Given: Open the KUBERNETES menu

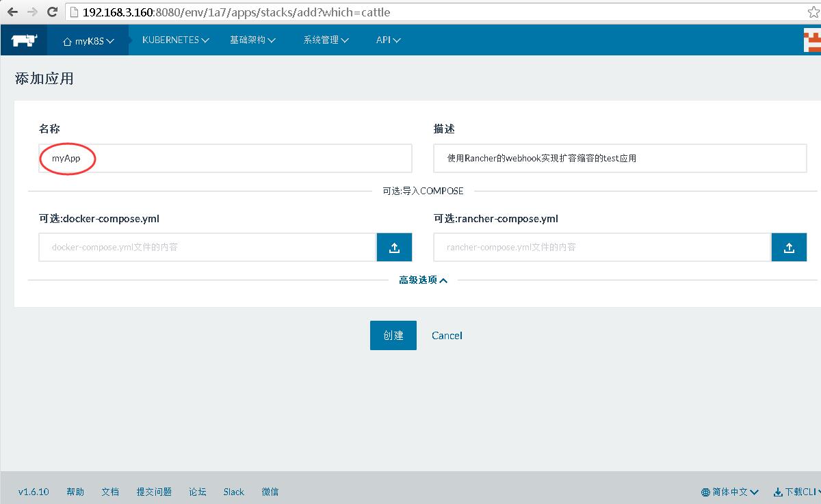Looking at the screenshot, I should pyautogui.click(x=175, y=40).
